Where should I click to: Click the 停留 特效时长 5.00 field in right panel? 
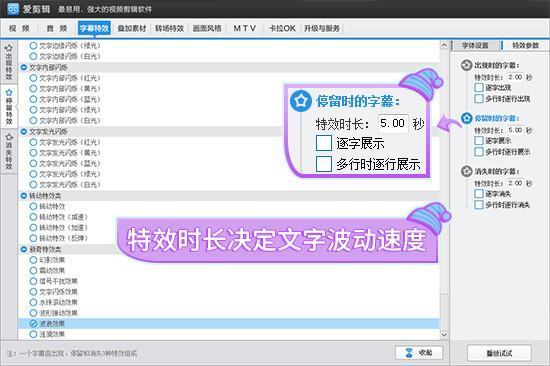tap(515, 130)
